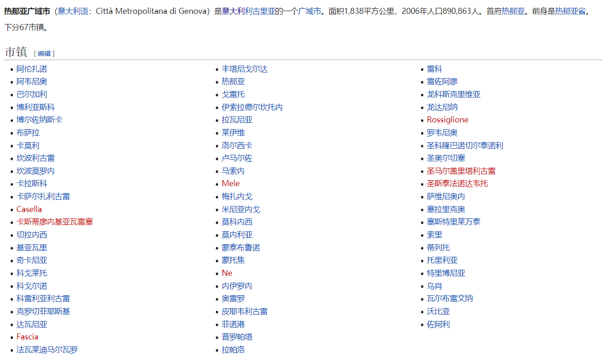The width and height of the screenshot is (603, 364).
Task: Click the 编辑 link next to 市镇
Action: (44, 54)
